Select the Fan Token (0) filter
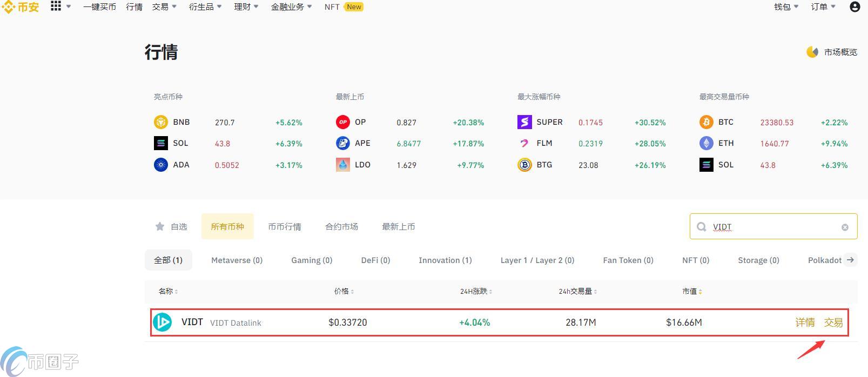 click(x=628, y=260)
